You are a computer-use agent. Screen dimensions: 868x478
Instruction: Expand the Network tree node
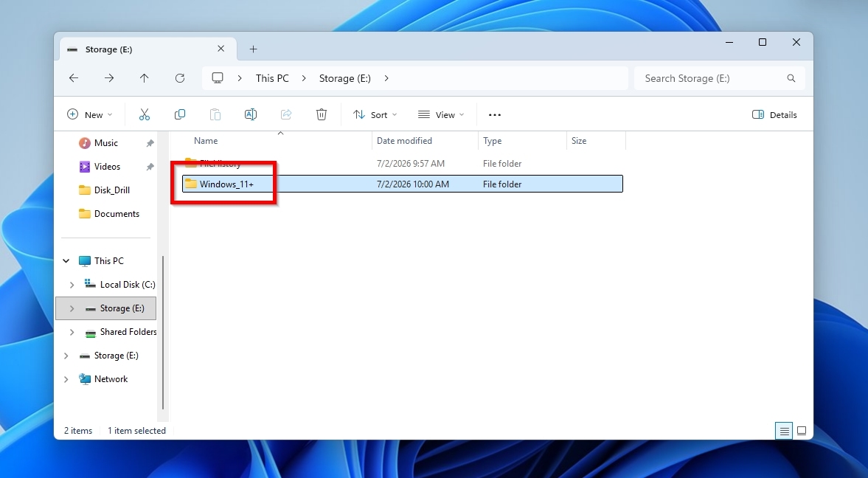coord(66,379)
